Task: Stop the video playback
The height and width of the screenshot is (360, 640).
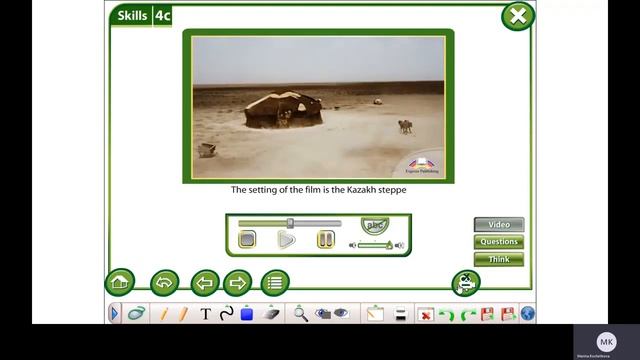Action: click(247, 239)
